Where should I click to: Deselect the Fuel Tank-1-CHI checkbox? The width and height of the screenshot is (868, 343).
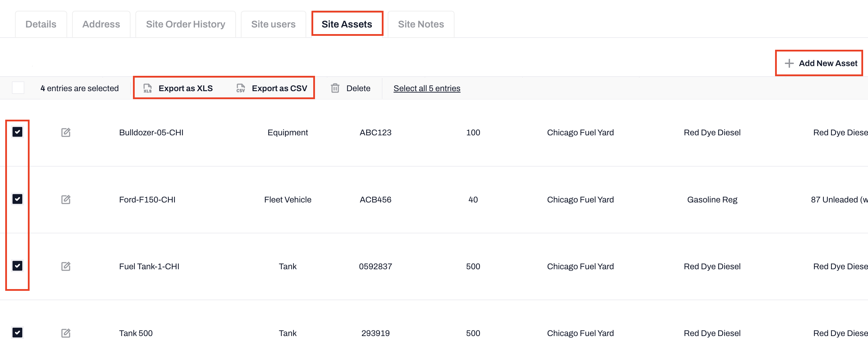pyautogui.click(x=17, y=266)
